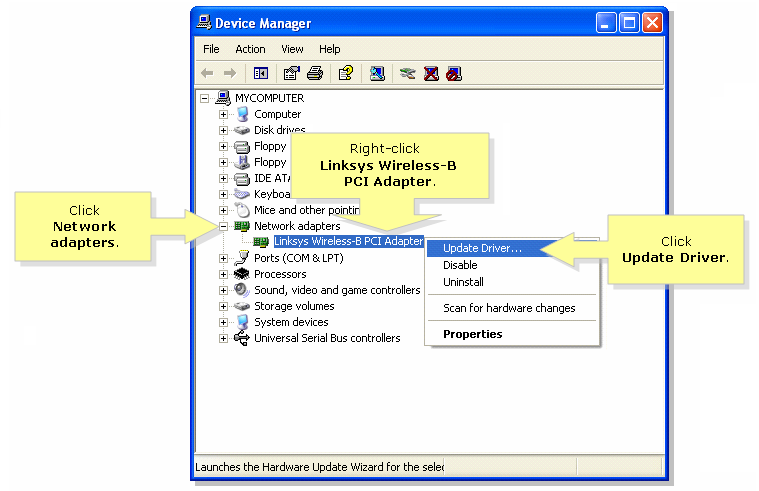Select the Storage volumes label
Viewport: 759px width, 491px height.
tap(294, 306)
